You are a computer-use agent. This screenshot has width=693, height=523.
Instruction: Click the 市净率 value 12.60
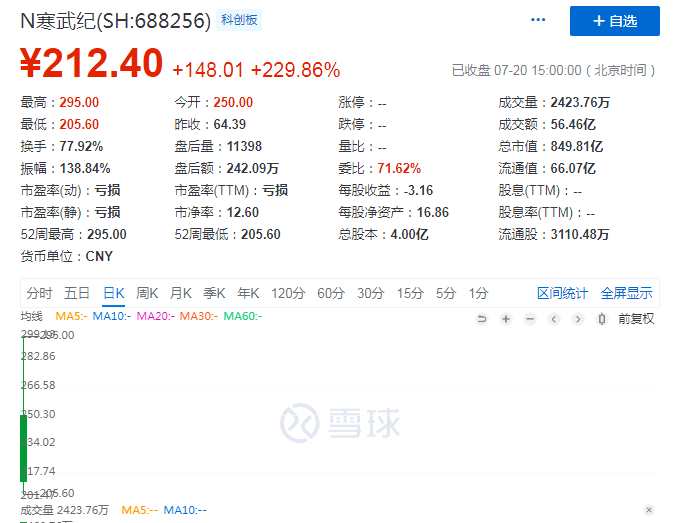(243, 213)
